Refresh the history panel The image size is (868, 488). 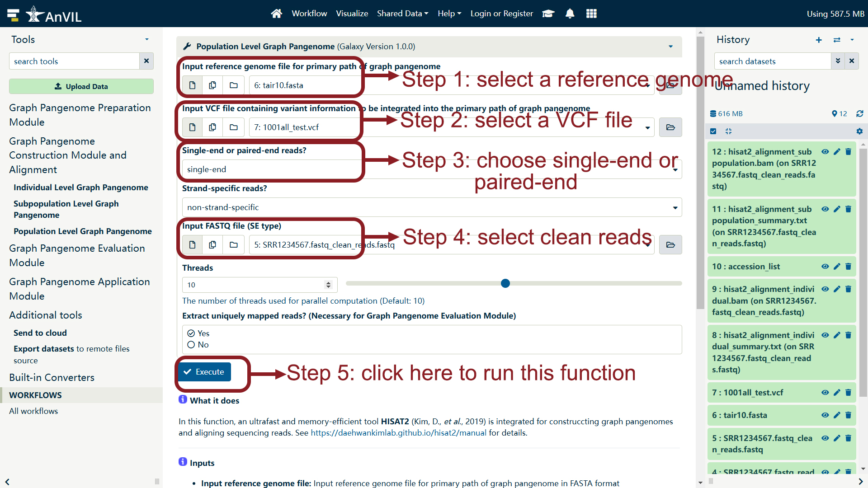click(x=859, y=113)
